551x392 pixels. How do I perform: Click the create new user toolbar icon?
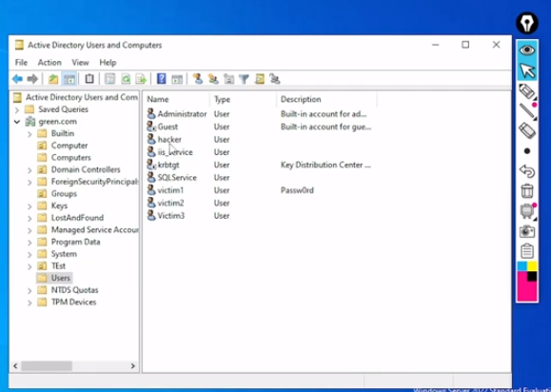[198, 79]
